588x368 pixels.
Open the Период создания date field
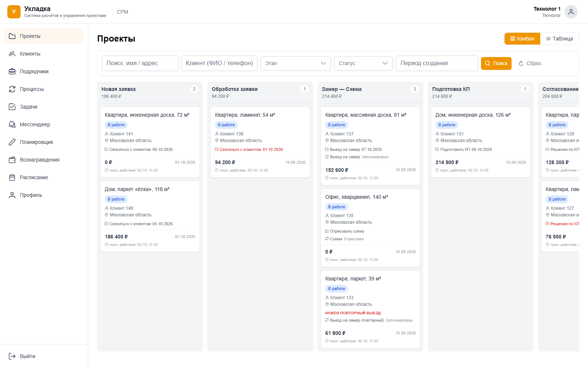point(437,63)
